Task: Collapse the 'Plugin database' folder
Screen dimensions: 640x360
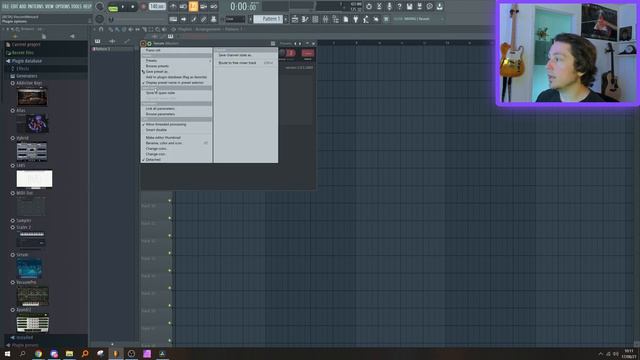Action: (x=27, y=61)
